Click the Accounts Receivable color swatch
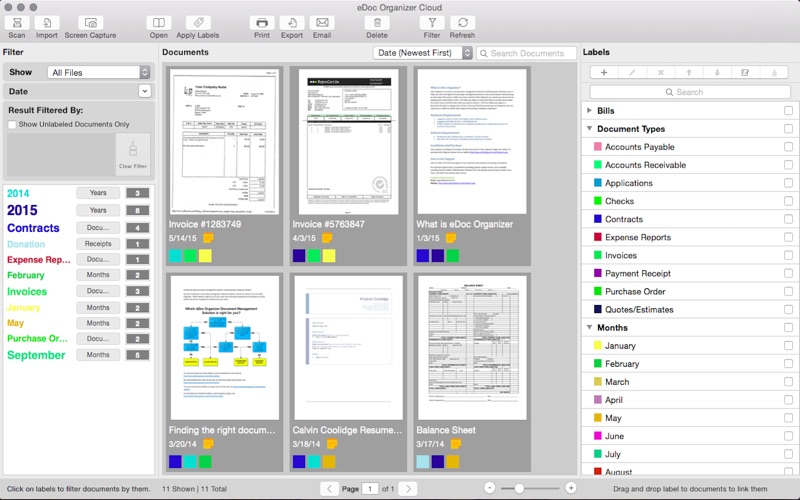The width and height of the screenshot is (800, 500). click(x=598, y=165)
